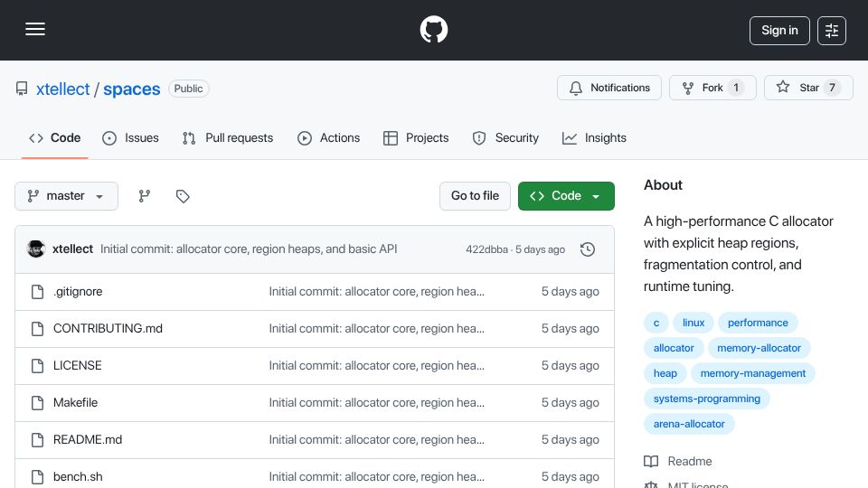The height and width of the screenshot is (488, 868).
Task: Select the 'c' topic tag
Action: (656, 323)
